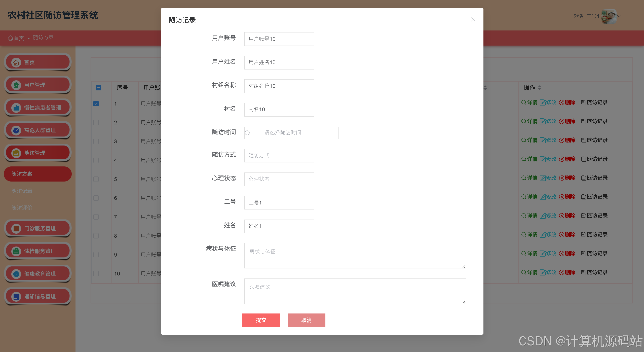Expand the 随访管理 sidebar menu
This screenshot has width=644, height=352.
[x=38, y=153]
